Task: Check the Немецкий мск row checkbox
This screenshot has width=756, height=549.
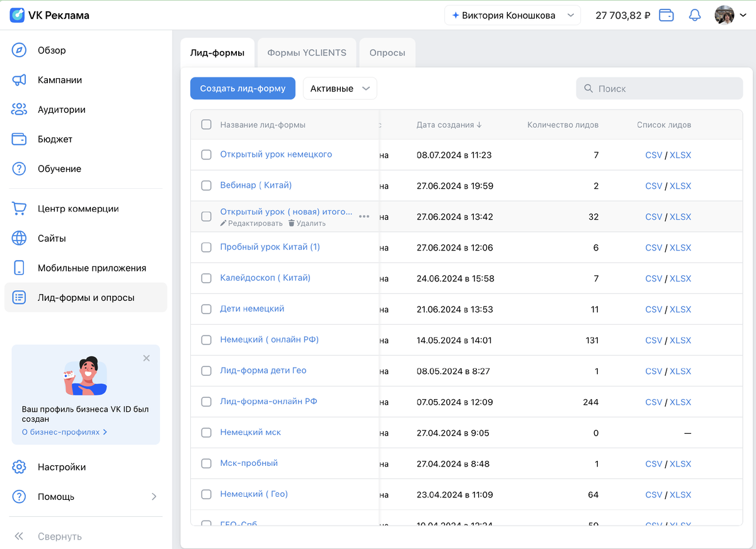Action: (x=206, y=433)
